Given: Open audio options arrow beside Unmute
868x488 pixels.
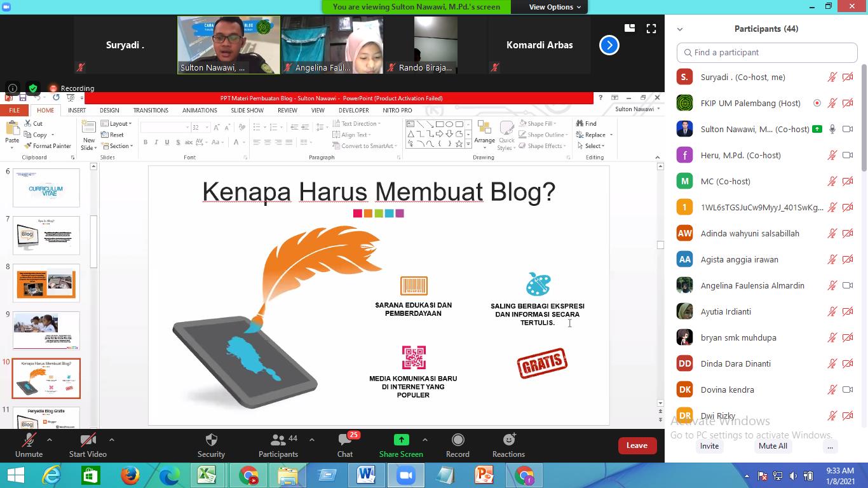Looking at the screenshot, I should pyautogui.click(x=50, y=440).
